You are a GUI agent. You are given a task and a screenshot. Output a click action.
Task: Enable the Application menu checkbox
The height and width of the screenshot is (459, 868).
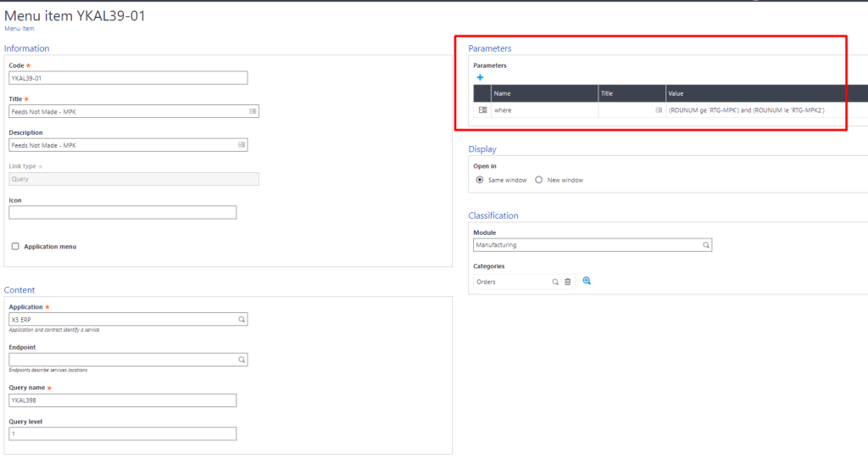[15, 247]
